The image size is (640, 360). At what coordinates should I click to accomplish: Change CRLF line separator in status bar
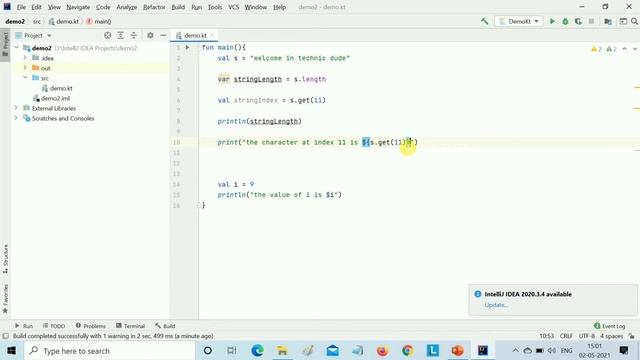click(566, 336)
